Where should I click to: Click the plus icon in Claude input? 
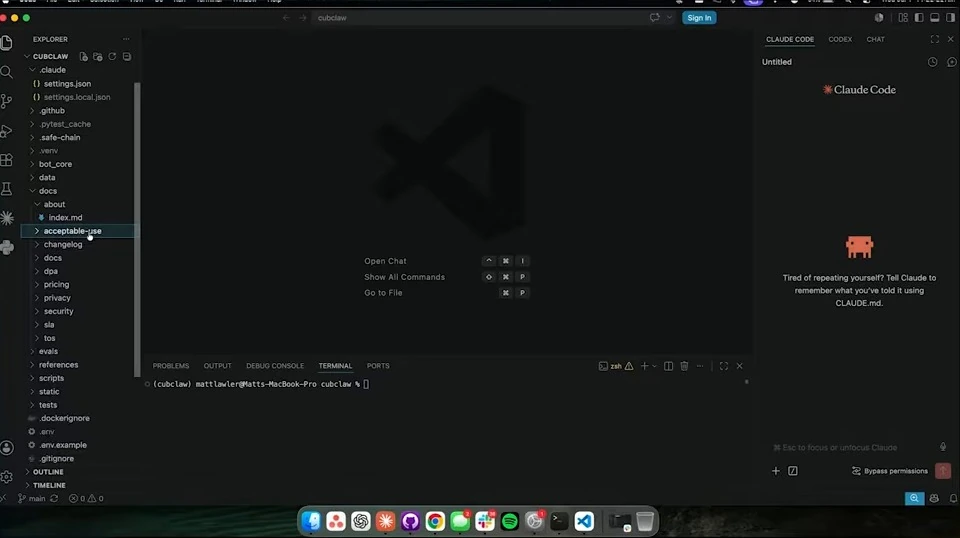point(776,471)
